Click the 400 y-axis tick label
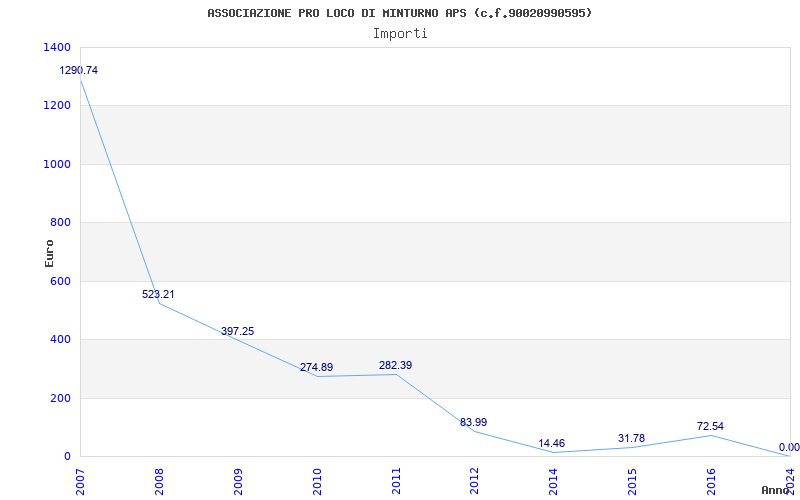Image resolution: width=800 pixels, height=500 pixels. click(60, 339)
